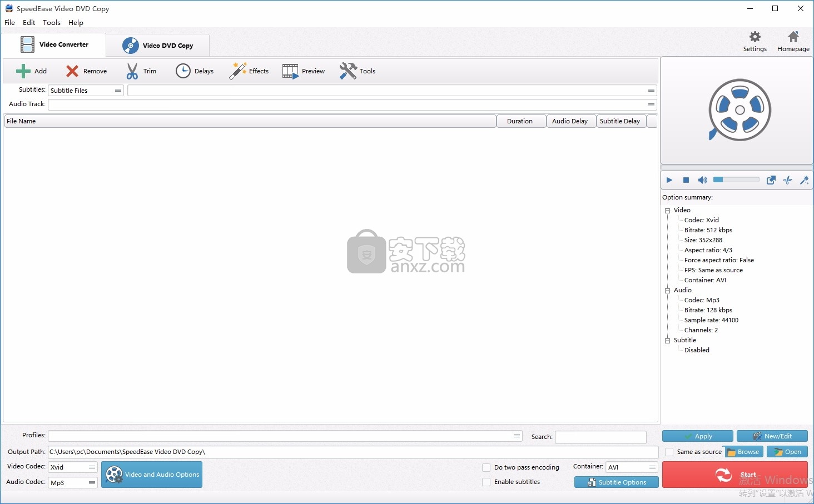This screenshot has height=504, width=814.
Task: Click the wand icon under the preview
Action: 804,180
